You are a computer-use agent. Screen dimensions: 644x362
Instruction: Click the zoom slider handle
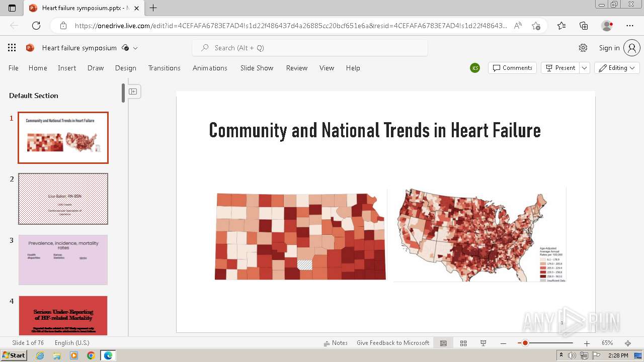pyautogui.click(x=525, y=343)
